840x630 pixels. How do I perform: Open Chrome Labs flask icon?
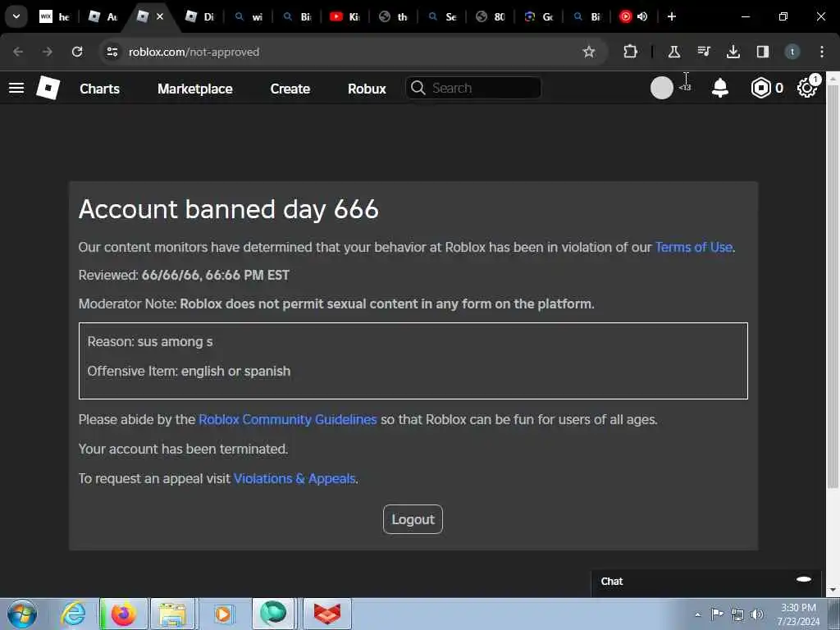674,52
